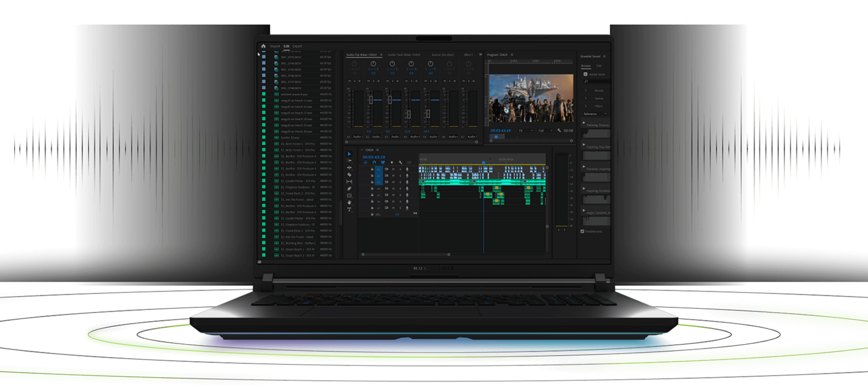
Task: Select the Pen tool
Action: pyautogui.click(x=349, y=189)
